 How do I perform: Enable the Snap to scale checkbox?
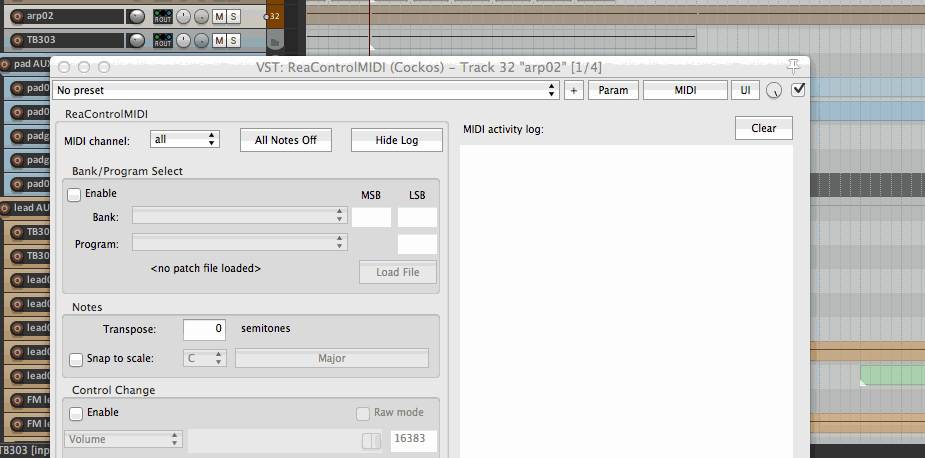(x=76, y=359)
